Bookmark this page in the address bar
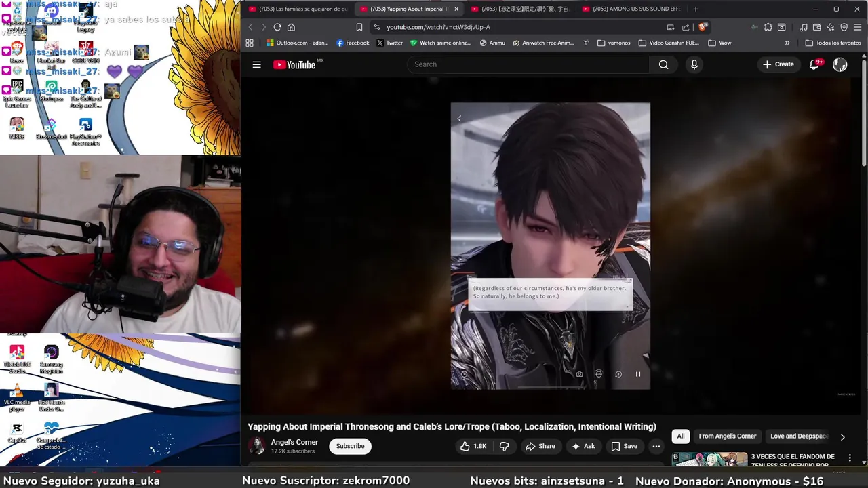This screenshot has width=868, height=488. click(359, 27)
